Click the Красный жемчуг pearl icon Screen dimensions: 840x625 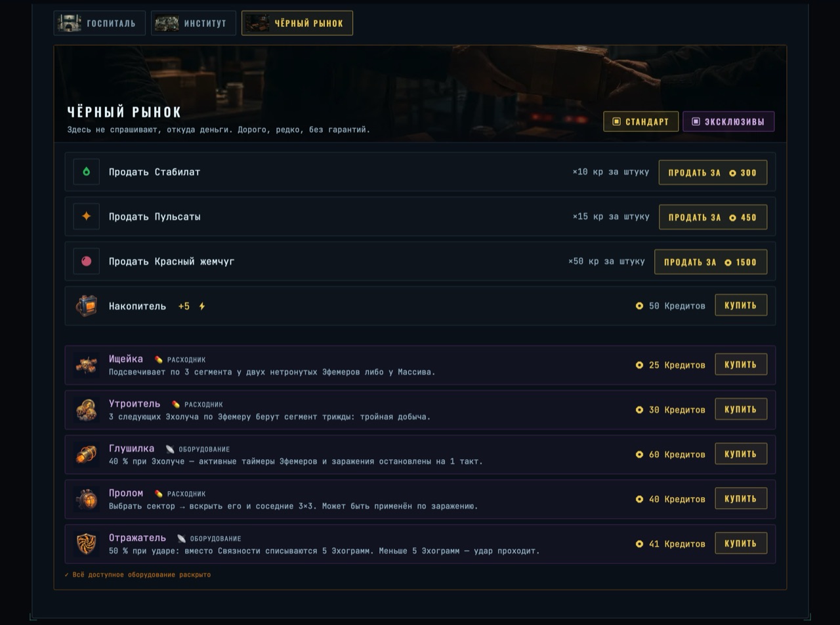pos(86,261)
